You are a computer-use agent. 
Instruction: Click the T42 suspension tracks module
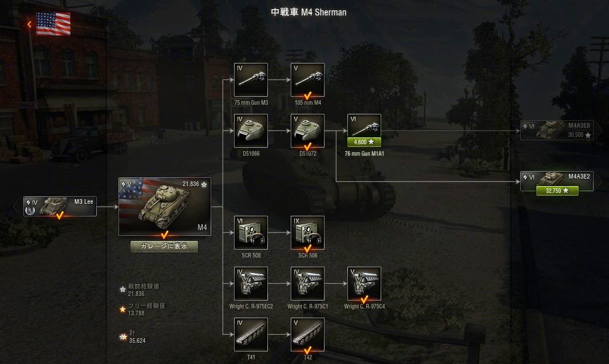click(307, 334)
